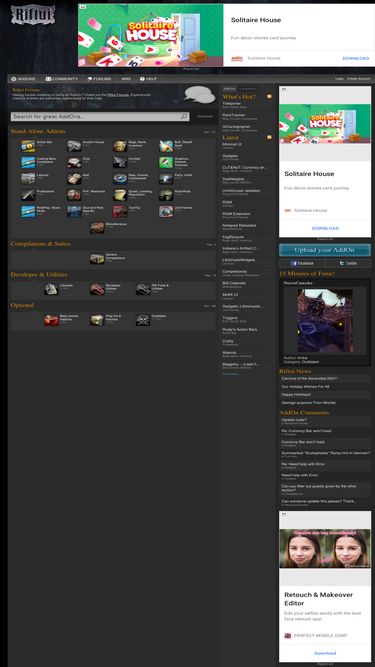Open the HELP menu

click(148, 79)
